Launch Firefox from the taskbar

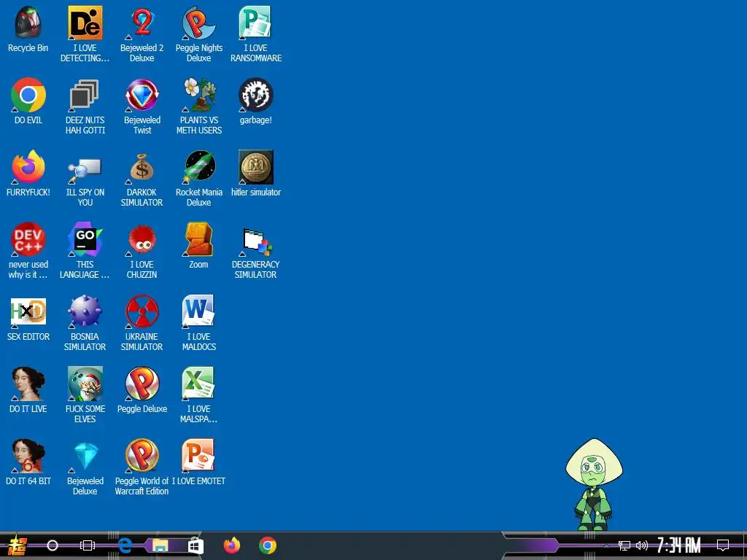(232, 545)
